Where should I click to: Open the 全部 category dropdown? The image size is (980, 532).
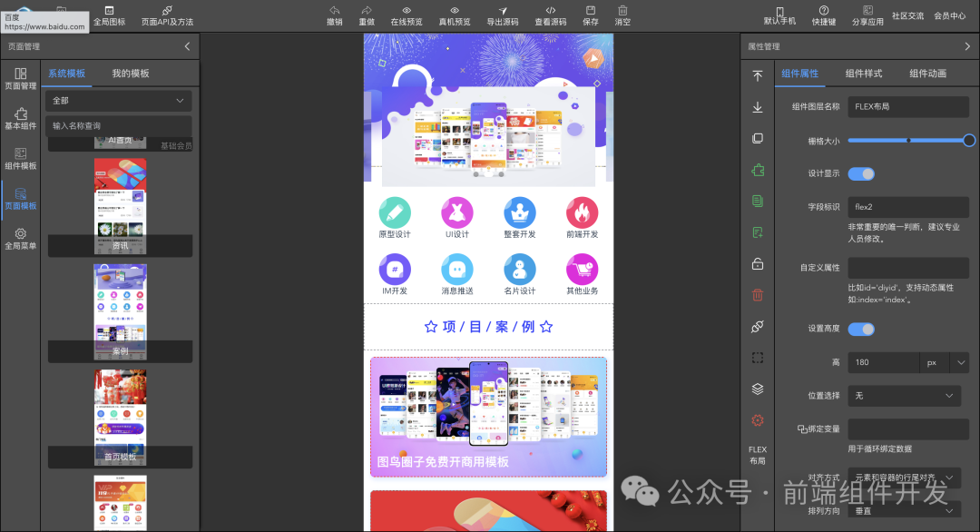(x=119, y=101)
